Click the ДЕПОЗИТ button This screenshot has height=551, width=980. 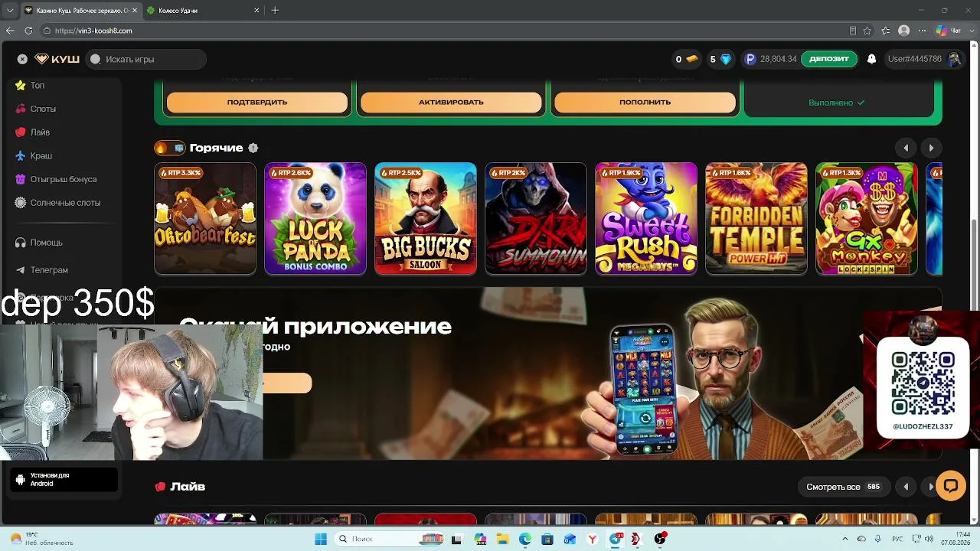pos(829,59)
